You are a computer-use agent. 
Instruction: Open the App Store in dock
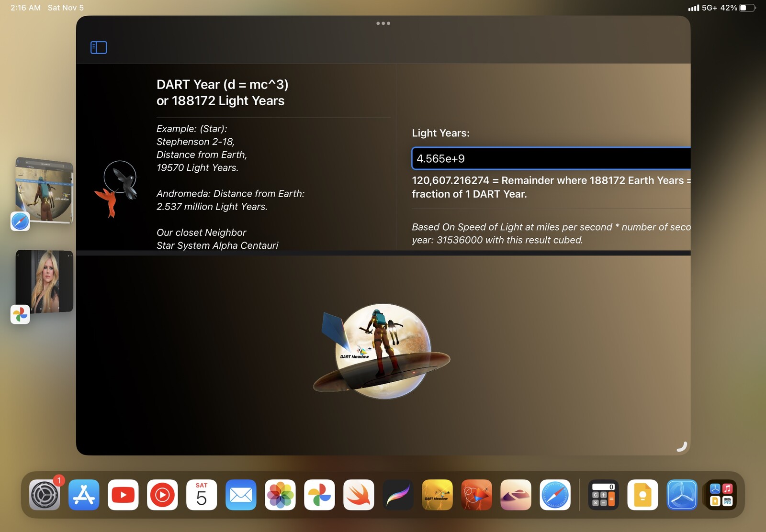coord(84,495)
